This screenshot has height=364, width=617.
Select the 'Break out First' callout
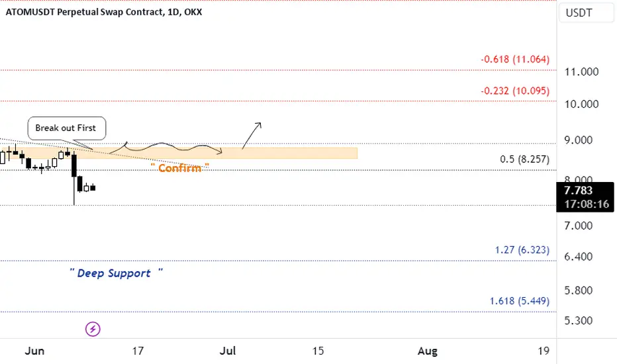point(66,128)
